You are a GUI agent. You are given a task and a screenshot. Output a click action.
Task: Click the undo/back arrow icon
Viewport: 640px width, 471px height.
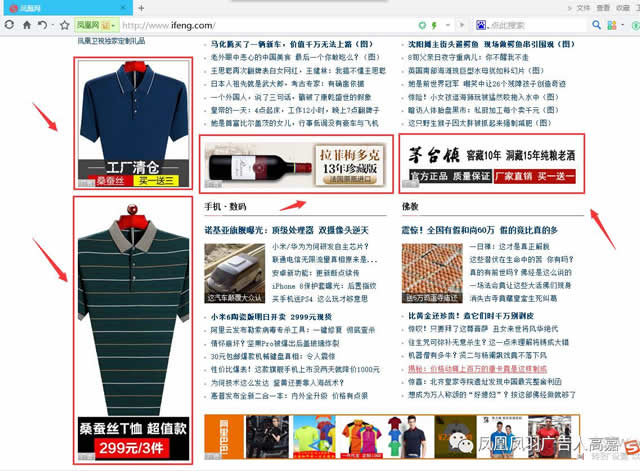[x=41, y=24]
